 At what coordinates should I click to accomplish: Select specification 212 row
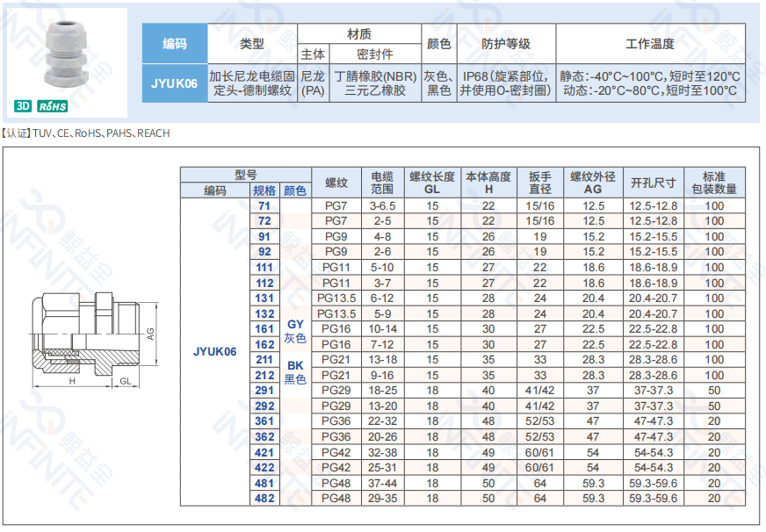tap(264, 376)
